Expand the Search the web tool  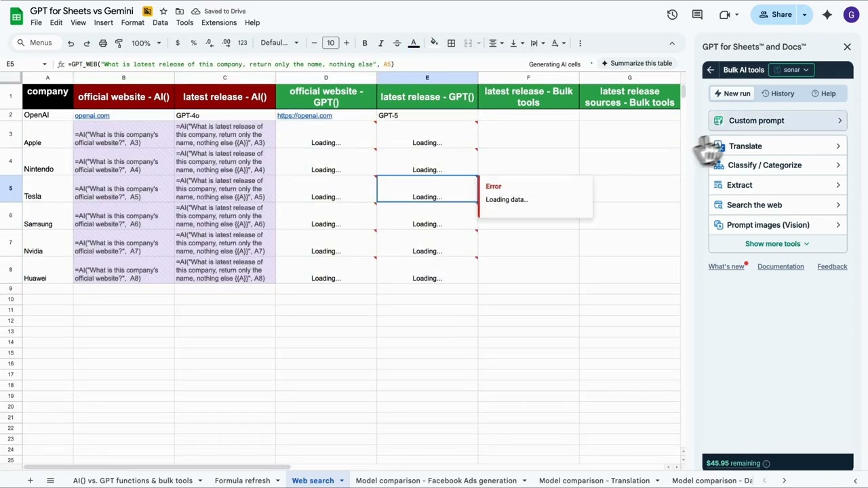778,205
